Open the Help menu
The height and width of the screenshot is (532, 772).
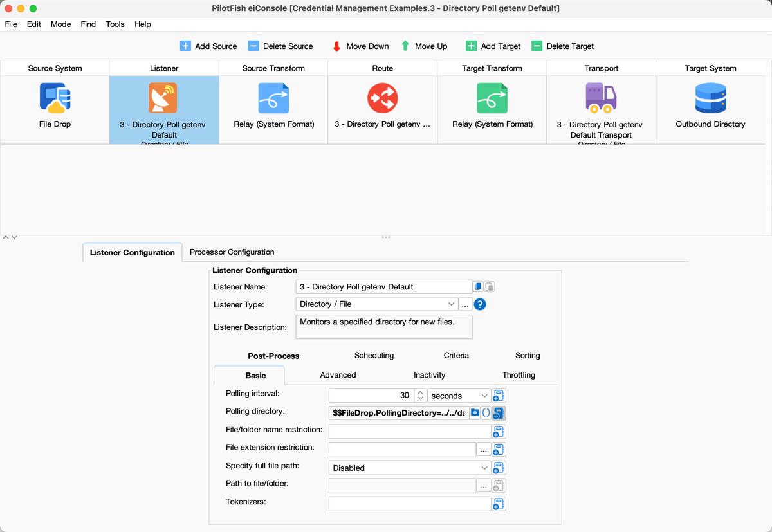tap(143, 24)
